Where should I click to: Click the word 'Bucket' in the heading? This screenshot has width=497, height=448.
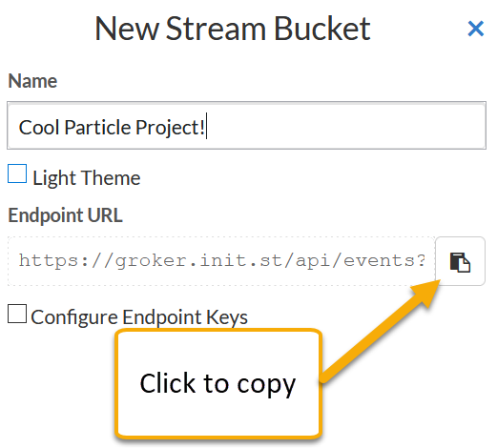click(322, 30)
